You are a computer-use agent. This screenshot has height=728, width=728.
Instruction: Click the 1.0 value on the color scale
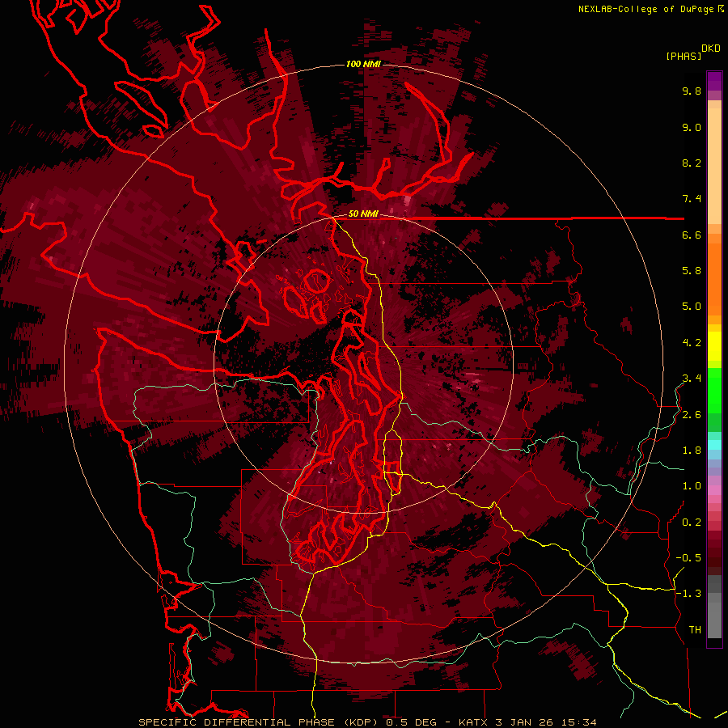(x=692, y=486)
